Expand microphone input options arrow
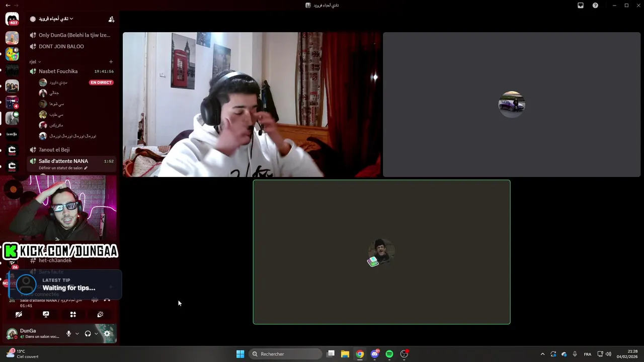This screenshot has width=644, height=362. (x=77, y=333)
